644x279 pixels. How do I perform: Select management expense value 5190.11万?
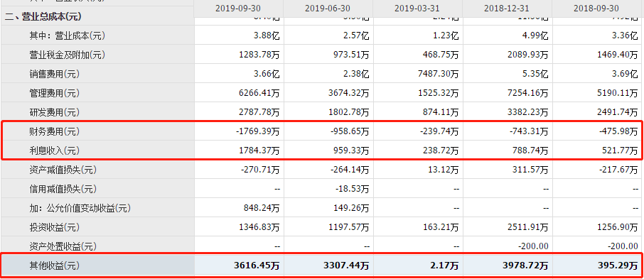[x=617, y=94]
